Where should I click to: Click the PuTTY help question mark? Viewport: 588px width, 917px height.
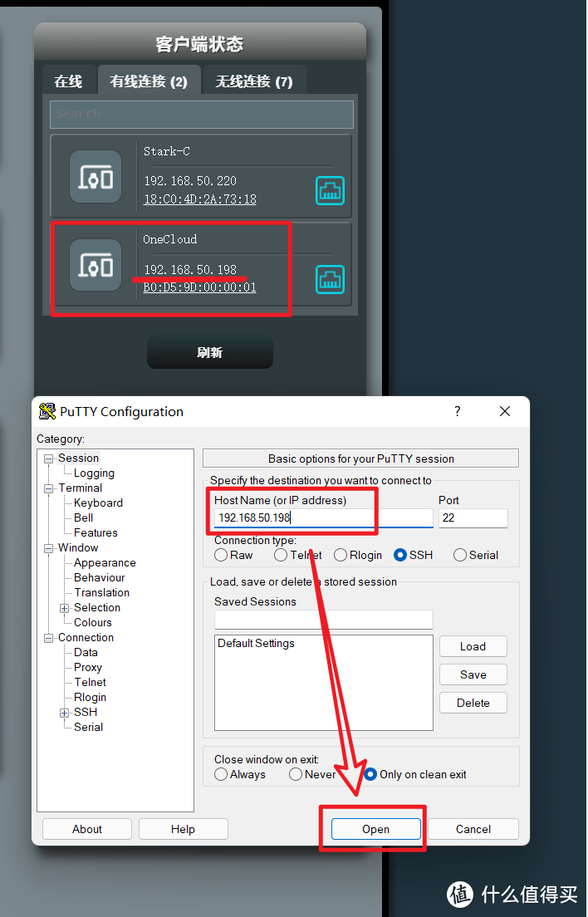pyautogui.click(x=457, y=411)
